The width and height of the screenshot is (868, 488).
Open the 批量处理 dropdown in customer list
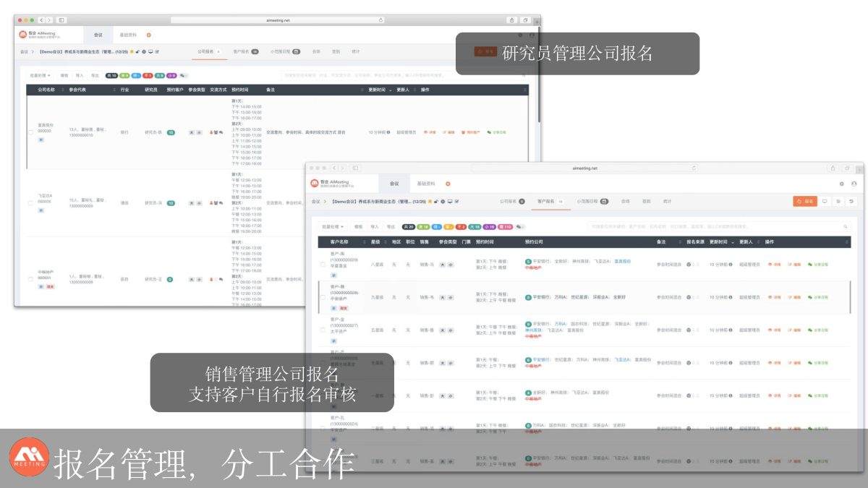pyautogui.click(x=331, y=226)
